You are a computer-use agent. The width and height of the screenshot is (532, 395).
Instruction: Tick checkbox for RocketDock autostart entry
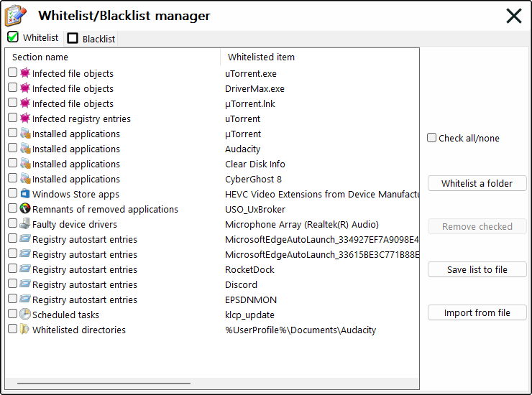[12, 268]
